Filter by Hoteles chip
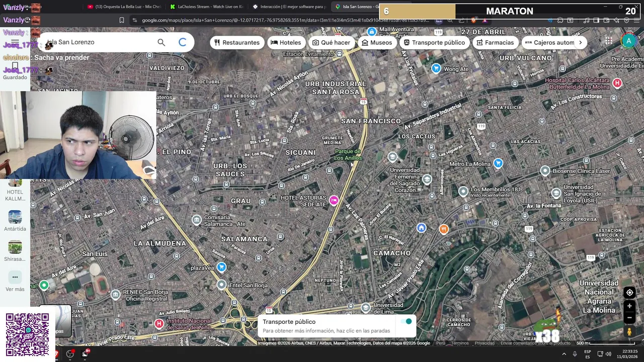Viewport: 644px width, 362px height. point(286,43)
